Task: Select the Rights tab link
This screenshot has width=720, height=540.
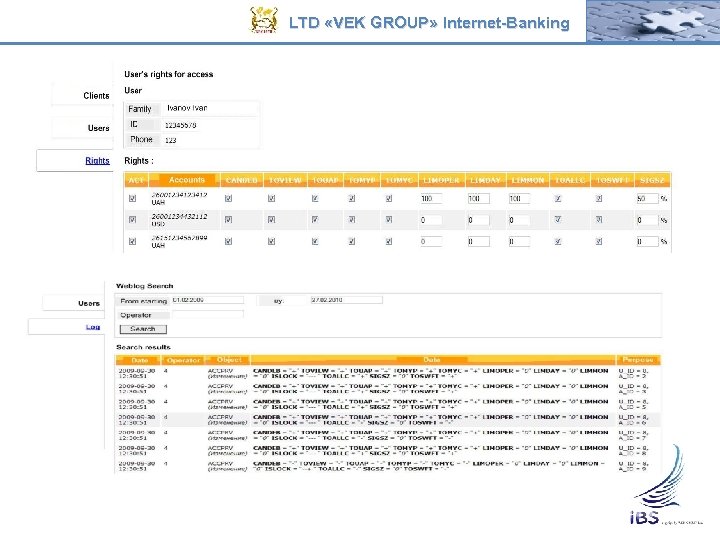Action: coord(97,160)
